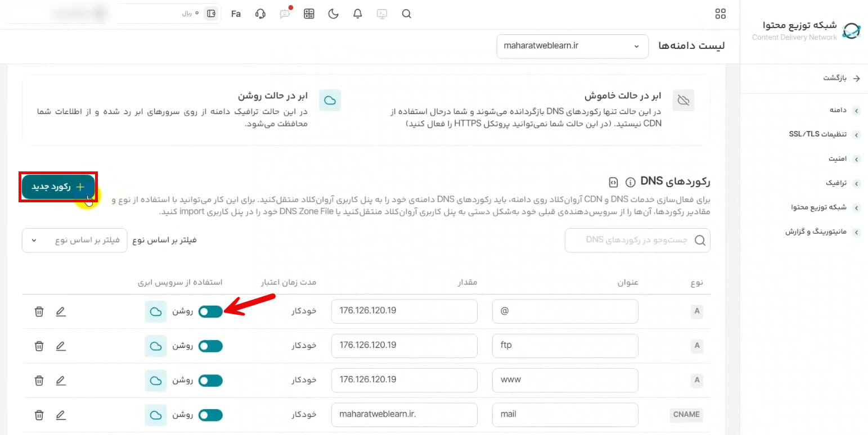Click رکورد جدید button
The width and height of the screenshot is (868, 435).
(59, 187)
